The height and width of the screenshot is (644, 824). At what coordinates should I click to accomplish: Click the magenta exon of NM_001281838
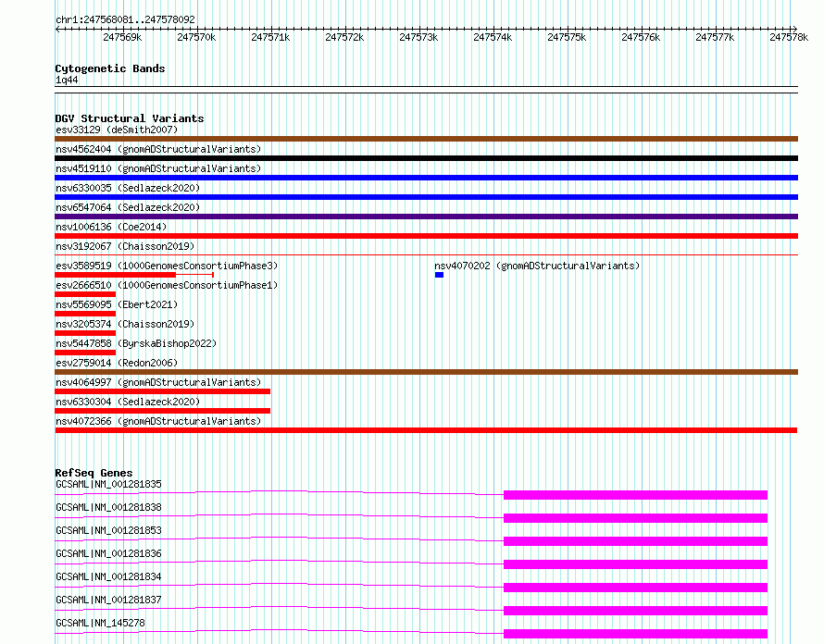tap(635, 518)
